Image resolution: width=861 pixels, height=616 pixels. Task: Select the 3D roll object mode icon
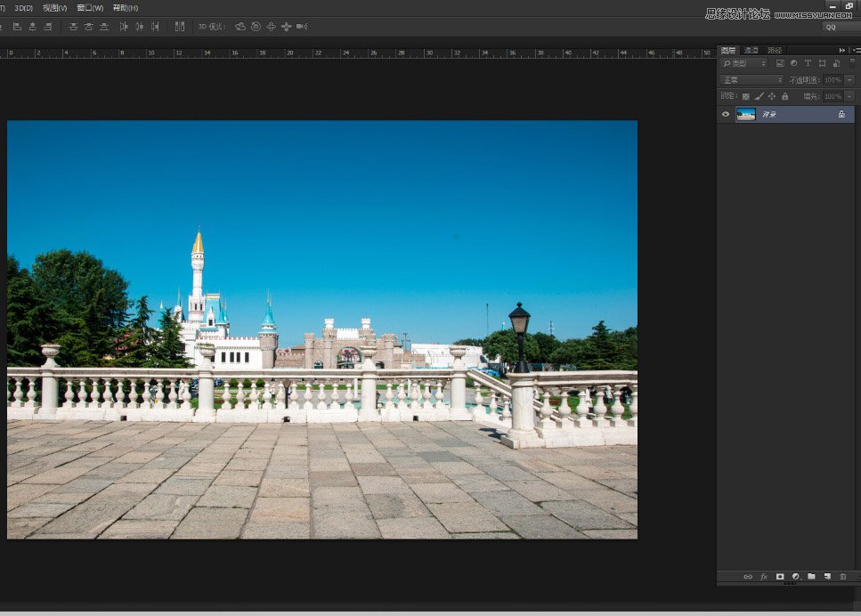256,27
